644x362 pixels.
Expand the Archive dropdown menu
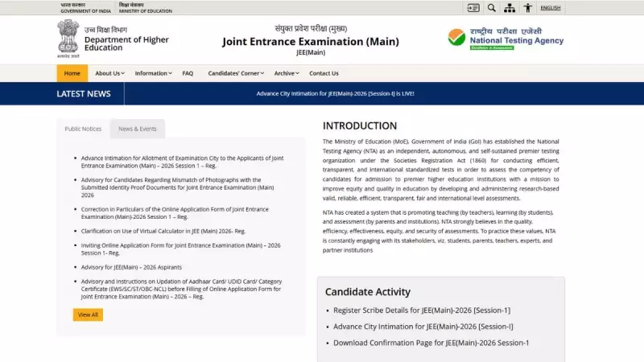point(286,73)
